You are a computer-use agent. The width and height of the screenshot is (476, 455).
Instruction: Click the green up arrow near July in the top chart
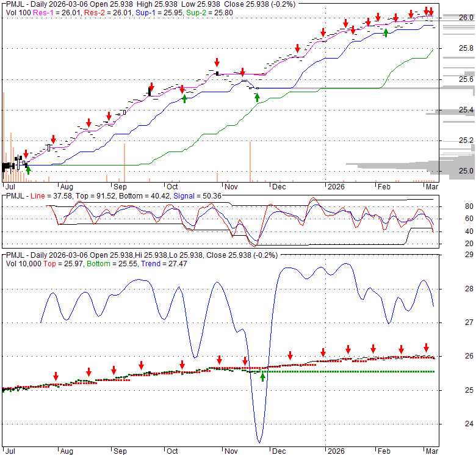[28, 170]
